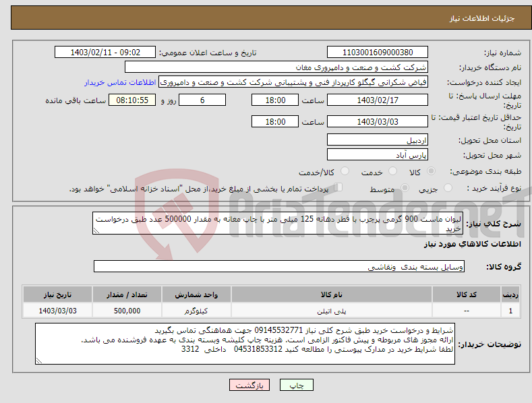Click the تاریخ نیاز column header
This screenshot has height=403, width=532.
coord(57,294)
